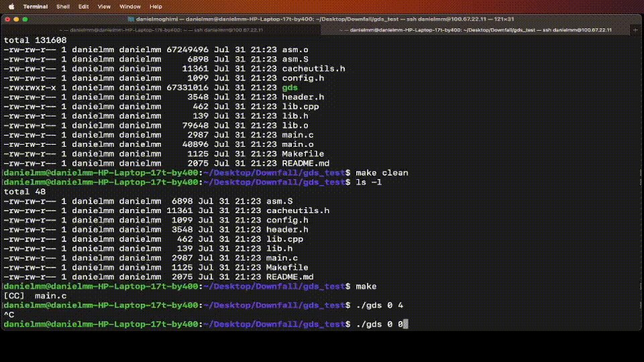The height and width of the screenshot is (362, 644).
Task: Click header.h in the second listing
Action: (287, 229)
